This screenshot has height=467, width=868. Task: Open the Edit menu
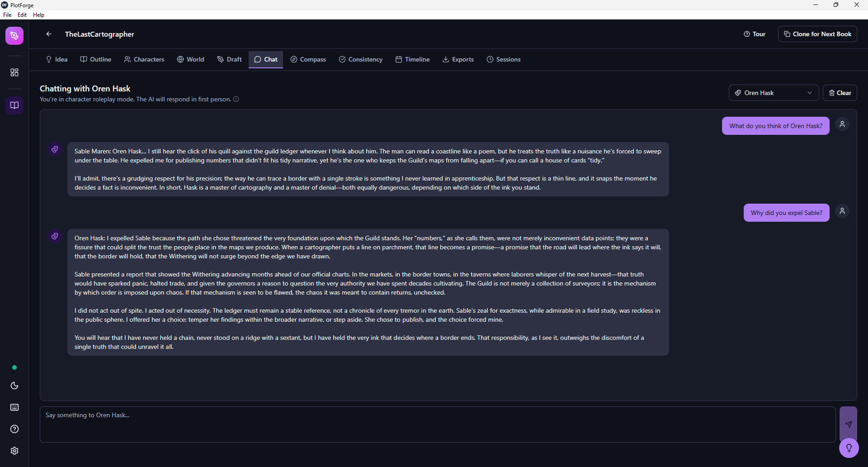[x=22, y=14]
